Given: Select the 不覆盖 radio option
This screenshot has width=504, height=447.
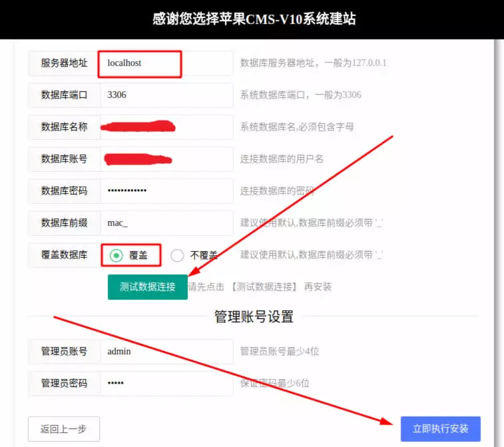Looking at the screenshot, I should pyautogui.click(x=177, y=256).
